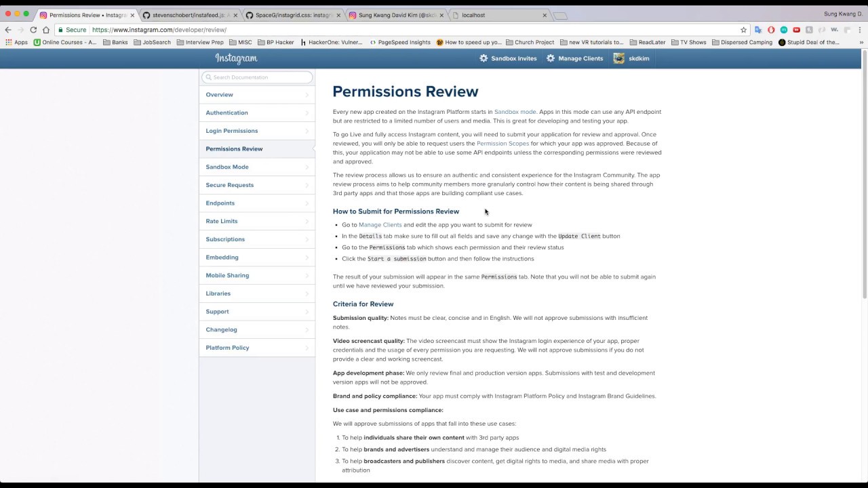Open the Support docs section
Image resolution: width=868 pixels, height=488 pixels.
click(x=257, y=312)
